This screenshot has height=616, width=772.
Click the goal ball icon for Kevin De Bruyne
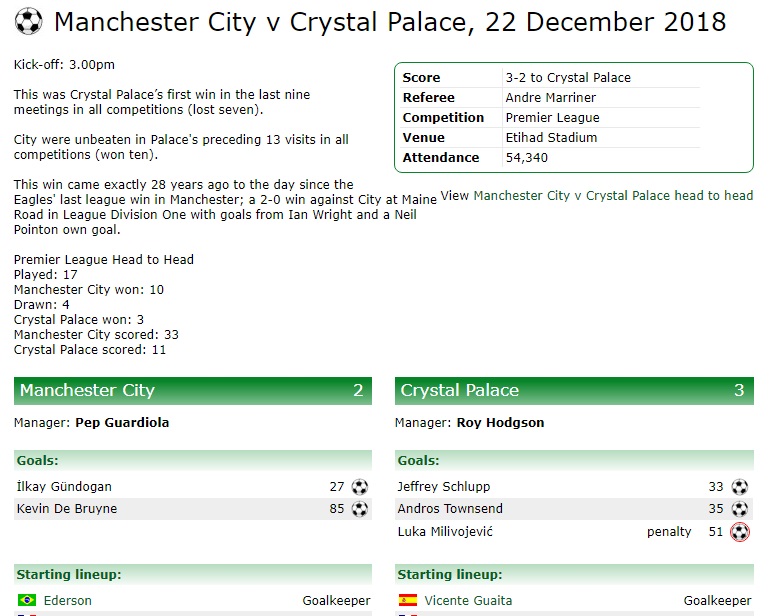coord(359,509)
